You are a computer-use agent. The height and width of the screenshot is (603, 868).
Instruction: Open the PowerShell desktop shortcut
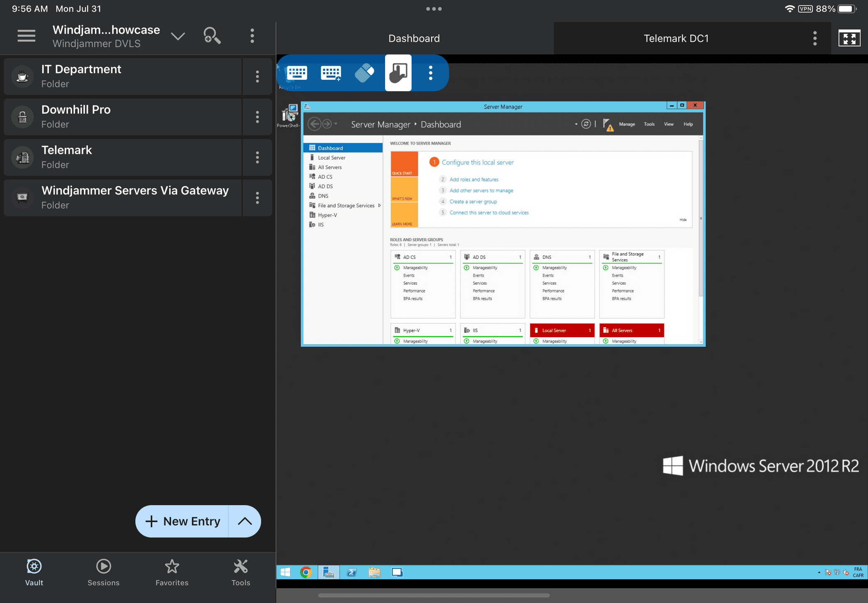click(x=288, y=113)
